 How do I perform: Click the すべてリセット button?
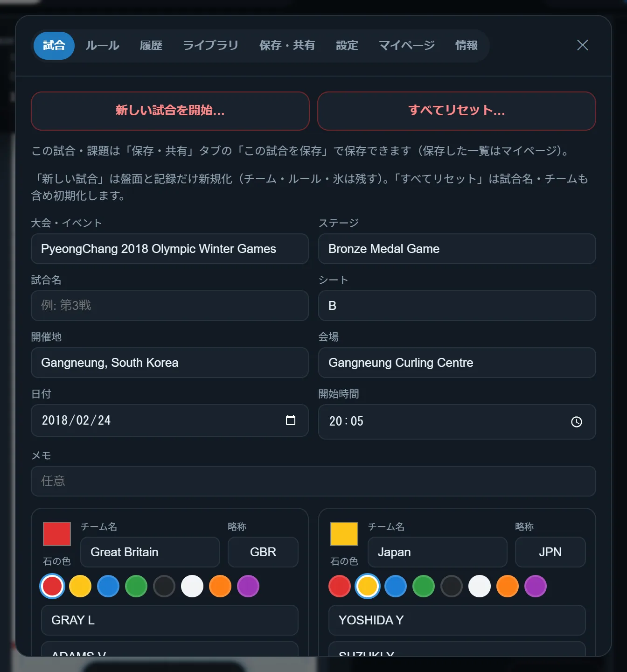coord(457,111)
